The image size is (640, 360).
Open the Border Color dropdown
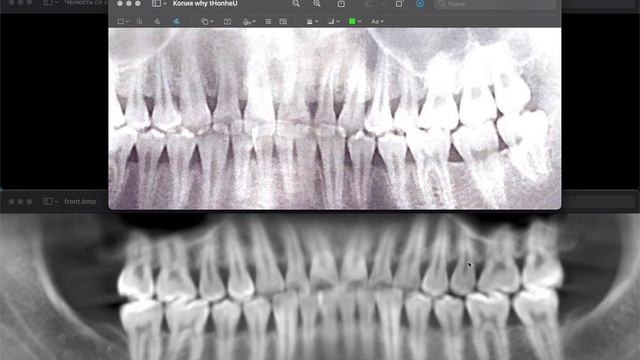[x=334, y=21]
